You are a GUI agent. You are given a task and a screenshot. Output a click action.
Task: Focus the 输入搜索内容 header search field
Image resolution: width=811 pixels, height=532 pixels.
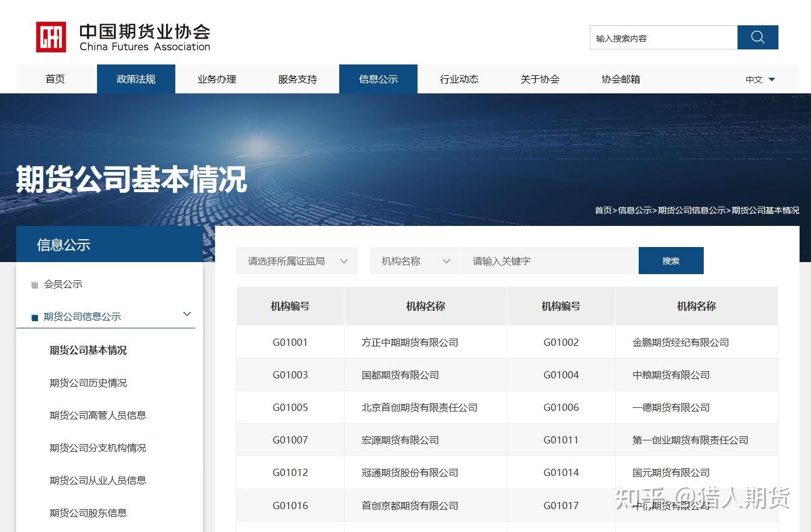tap(663, 37)
